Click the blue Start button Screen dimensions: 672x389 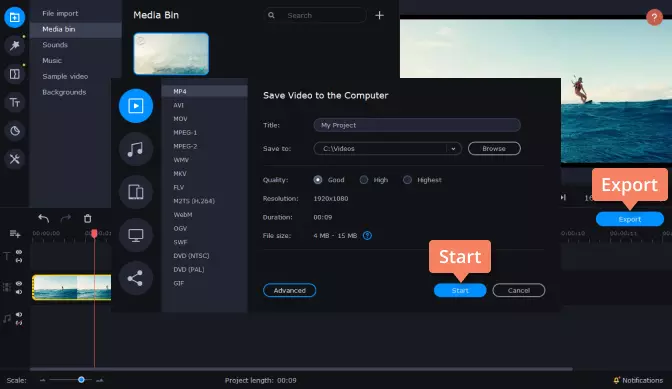pyautogui.click(x=460, y=290)
